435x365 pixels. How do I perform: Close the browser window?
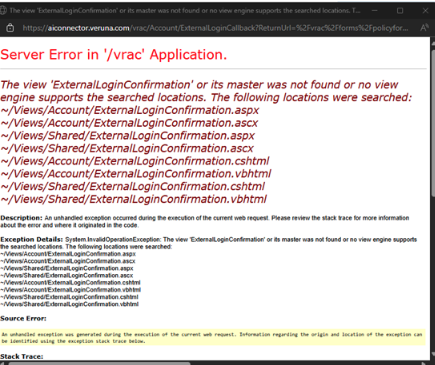(425, 11)
